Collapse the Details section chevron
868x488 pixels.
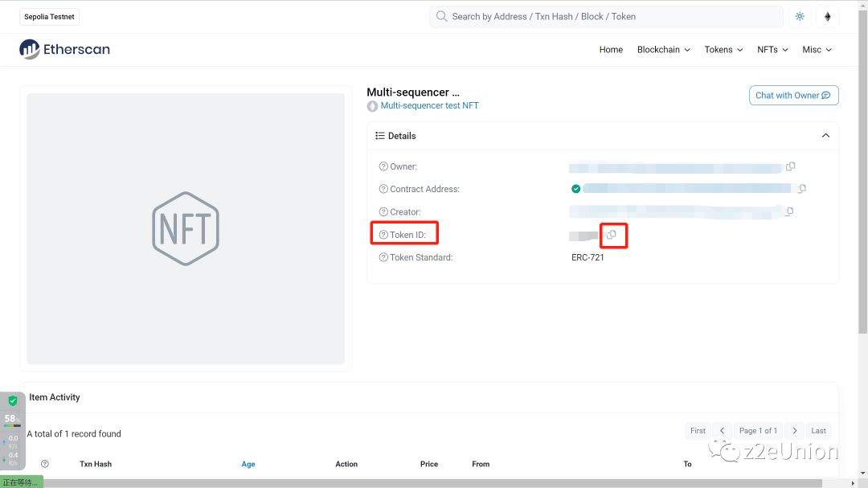tap(825, 136)
